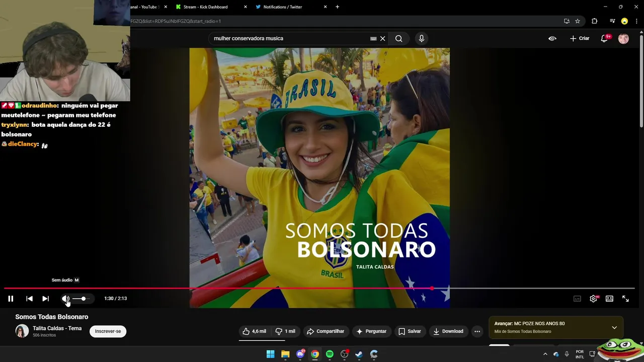The width and height of the screenshot is (644, 362).
Task: Click the eye icon in YouTube header
Action: [552, 38]
